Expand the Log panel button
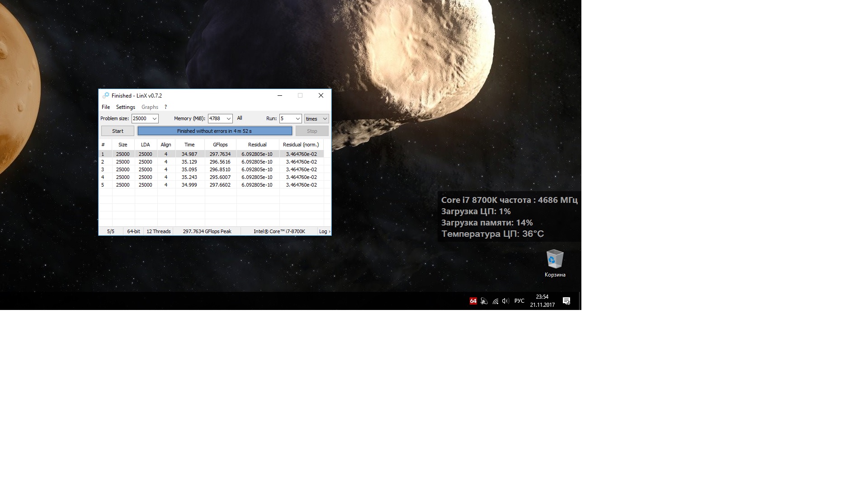The width and height of the screenshot is (868, 488). pos(324,231)
